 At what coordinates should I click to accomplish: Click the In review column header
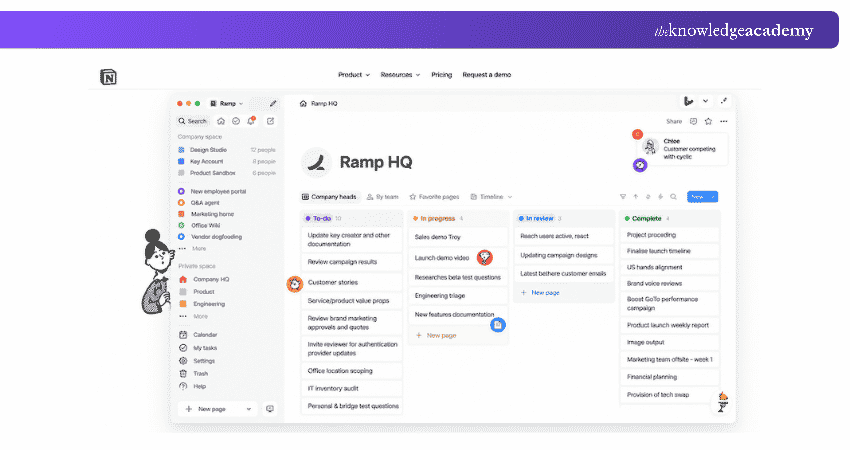coord(539,218)
